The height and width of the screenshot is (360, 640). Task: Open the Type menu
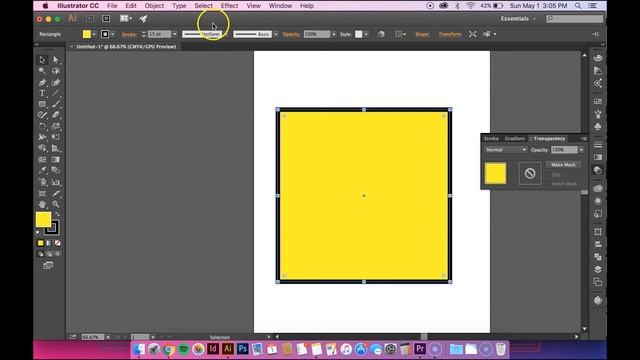pyautogui.click(x=179, y=6)
